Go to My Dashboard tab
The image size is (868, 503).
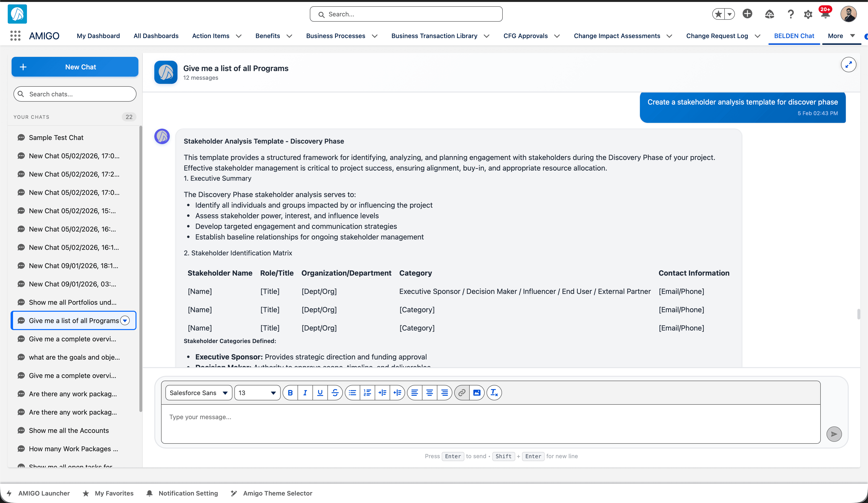pos(98,36)
